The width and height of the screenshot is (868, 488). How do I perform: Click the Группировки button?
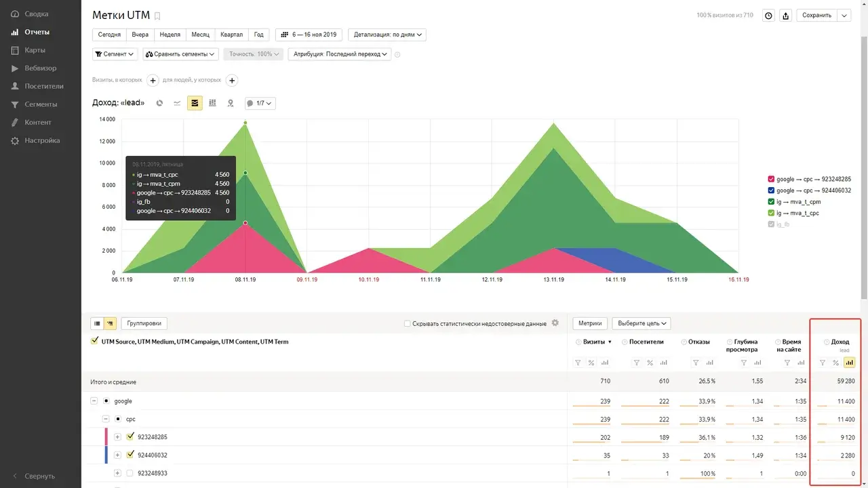144,323
